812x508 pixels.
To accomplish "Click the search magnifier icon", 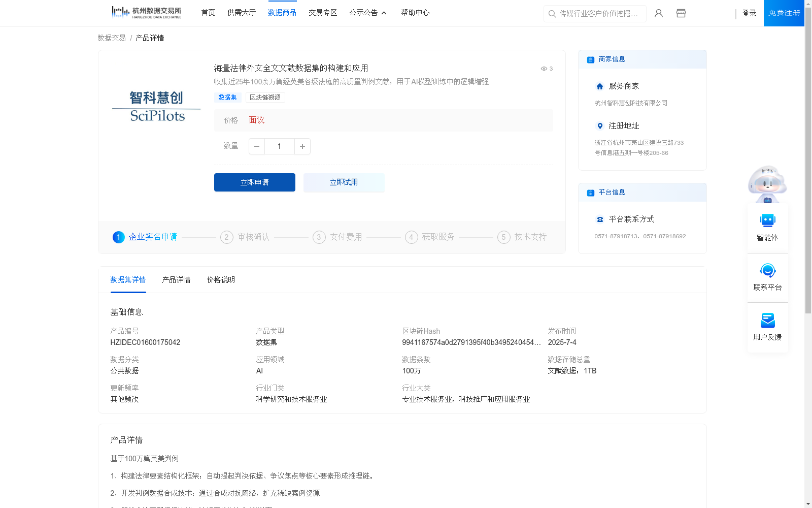I will point(552,14).
